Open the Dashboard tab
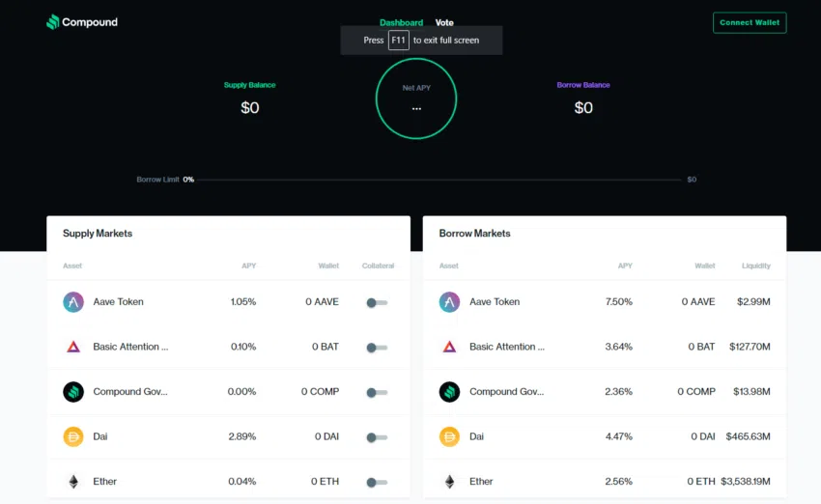821x504 pixels. 401,22
